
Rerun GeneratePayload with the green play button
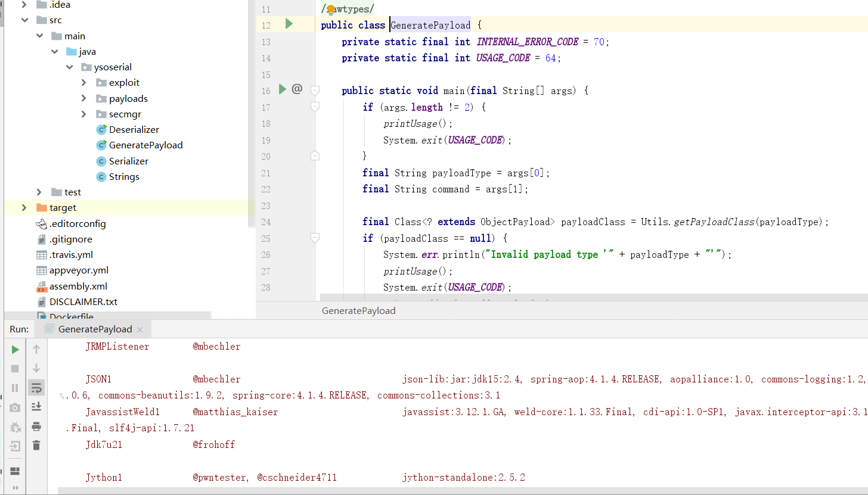(15, 350)
